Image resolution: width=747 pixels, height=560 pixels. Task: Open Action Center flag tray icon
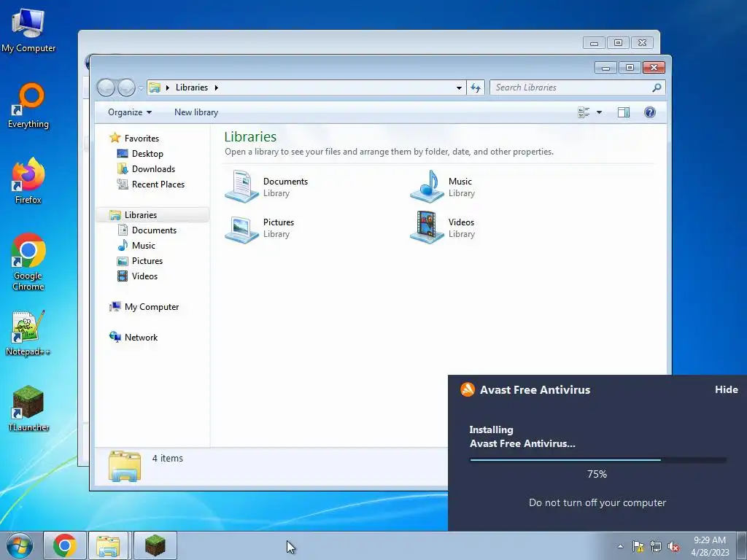(638, 546)
